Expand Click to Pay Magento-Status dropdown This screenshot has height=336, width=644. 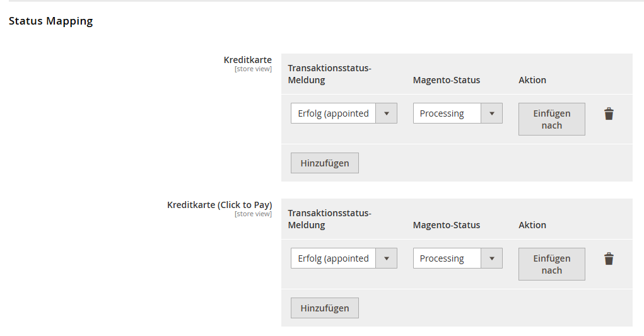[x=457, y=258]
